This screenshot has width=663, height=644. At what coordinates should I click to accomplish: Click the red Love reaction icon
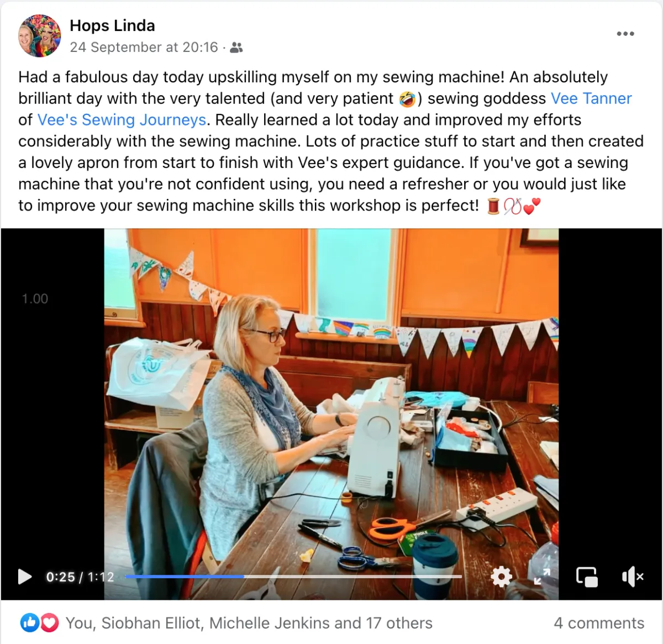pyautogui.click(x=49, y=623)
